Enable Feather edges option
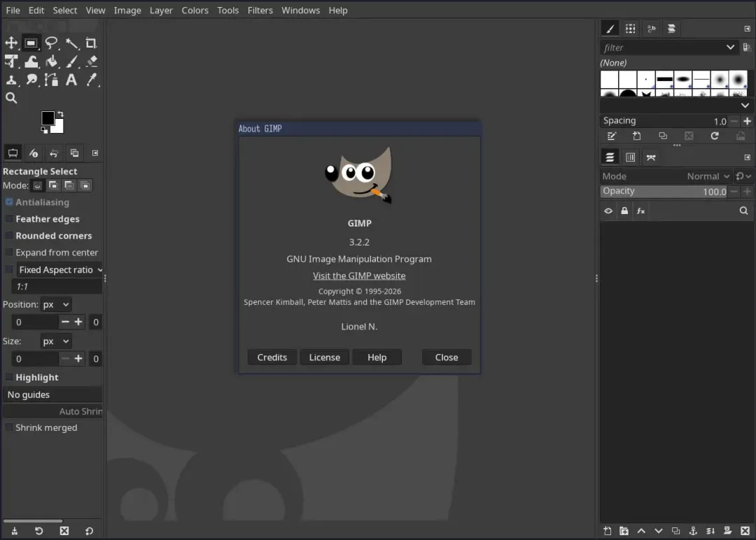 [9, 219]
